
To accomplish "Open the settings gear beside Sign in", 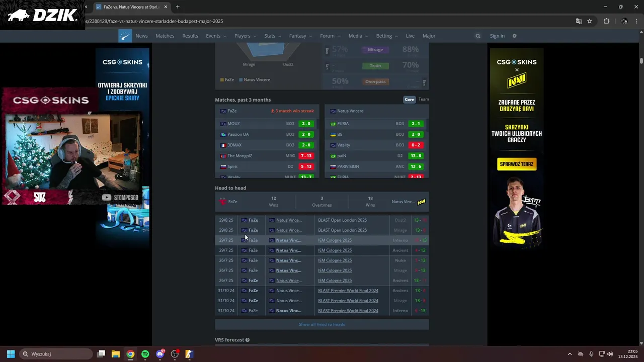I will pos(514,36).
